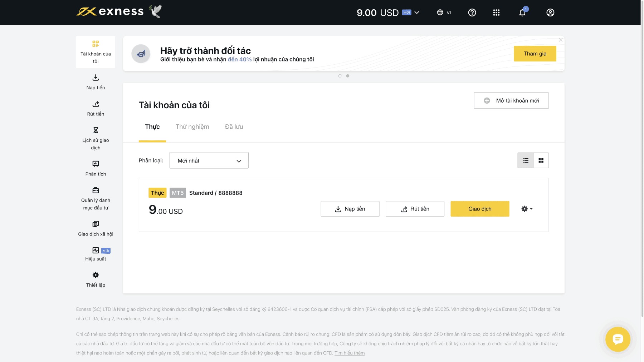
Task: Change language via globe VI icon
Action: [x=444, y=13]
